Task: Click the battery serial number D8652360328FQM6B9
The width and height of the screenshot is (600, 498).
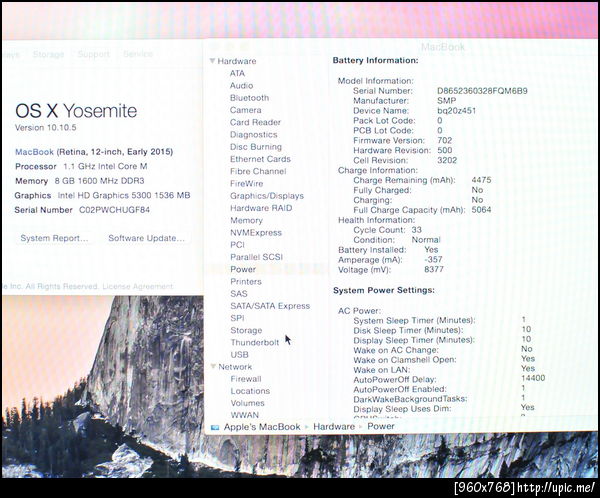Action: point(482,91)
